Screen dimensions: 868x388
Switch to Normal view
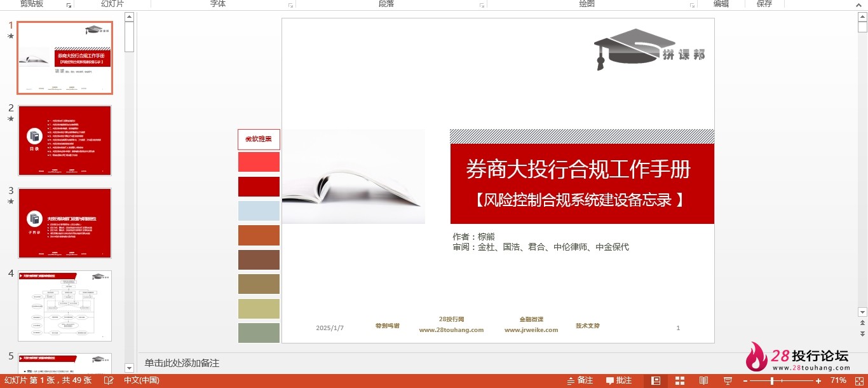tap(656, 380)
